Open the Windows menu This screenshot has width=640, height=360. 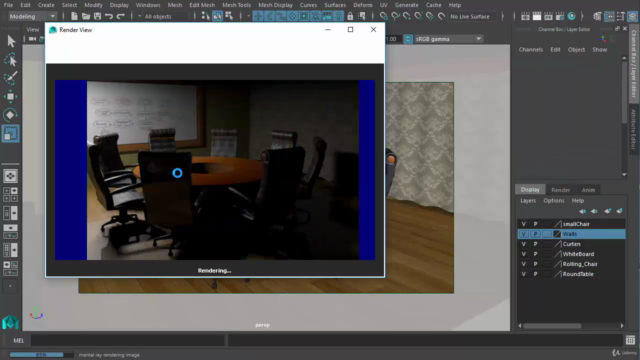click(x=148, y=5)
